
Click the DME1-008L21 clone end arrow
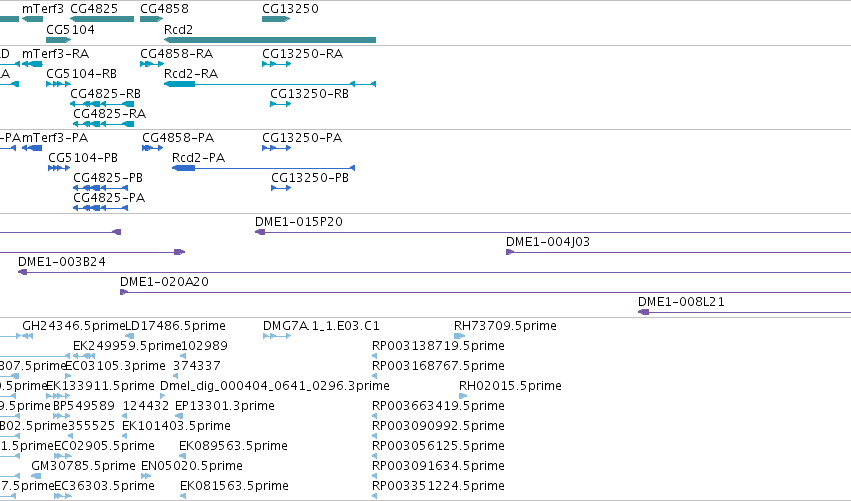(x=644, y=312)
